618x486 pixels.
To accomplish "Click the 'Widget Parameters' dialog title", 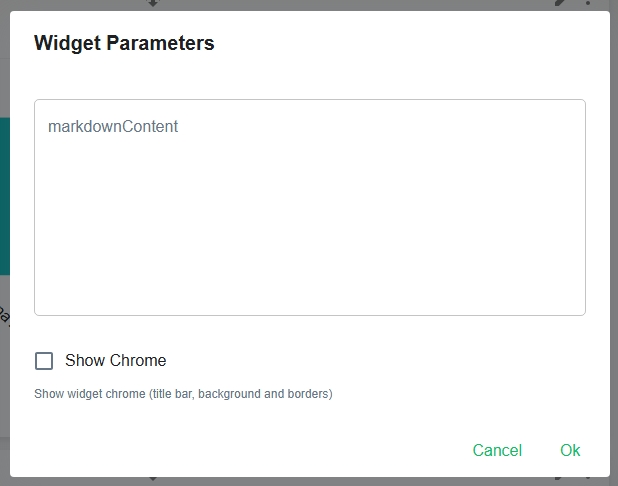I will point(124,43).
